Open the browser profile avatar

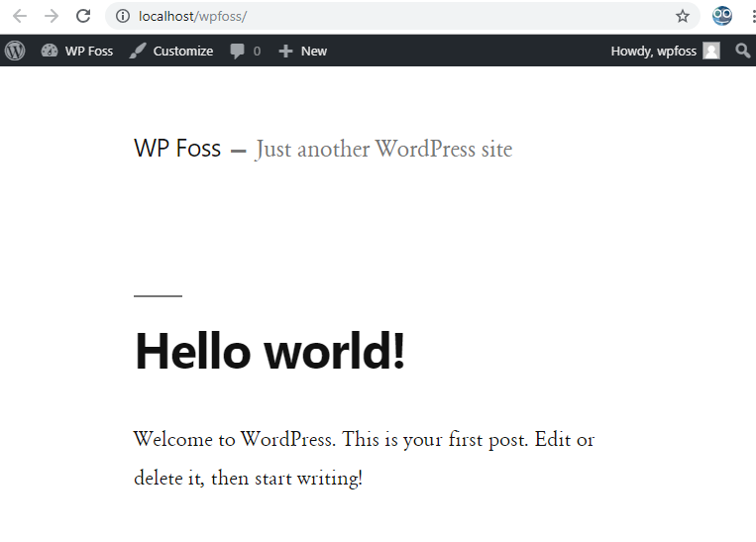point(721,16)
